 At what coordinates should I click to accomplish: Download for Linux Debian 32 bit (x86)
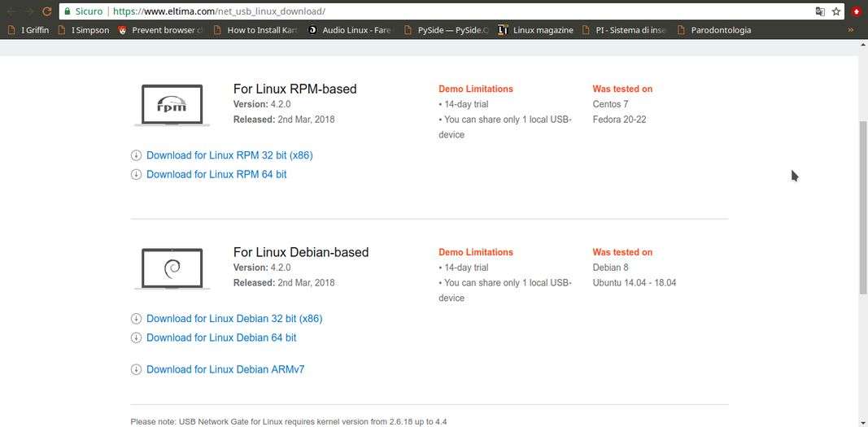[x=234, y=319]
